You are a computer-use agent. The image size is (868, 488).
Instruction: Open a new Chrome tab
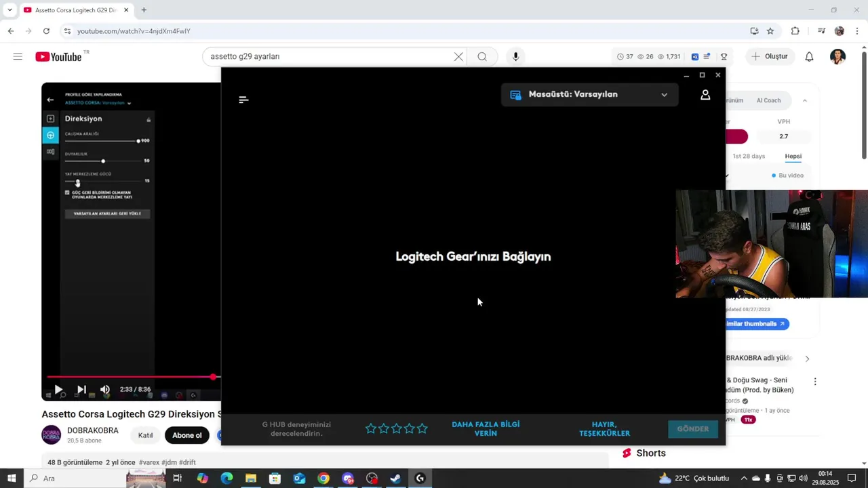click(144, 10)
